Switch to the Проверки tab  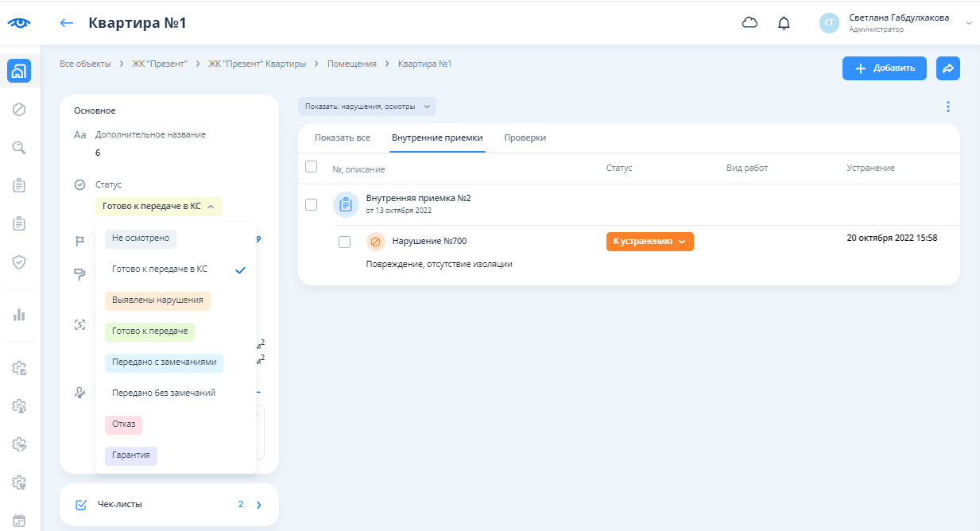[525, 138]
